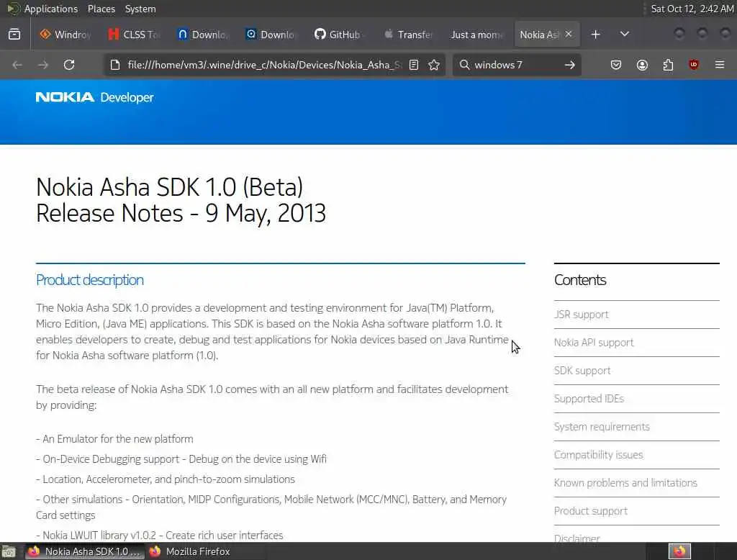Click the Nokia Developer logo
The image size is (737, 560).
(x=95, y=97)
